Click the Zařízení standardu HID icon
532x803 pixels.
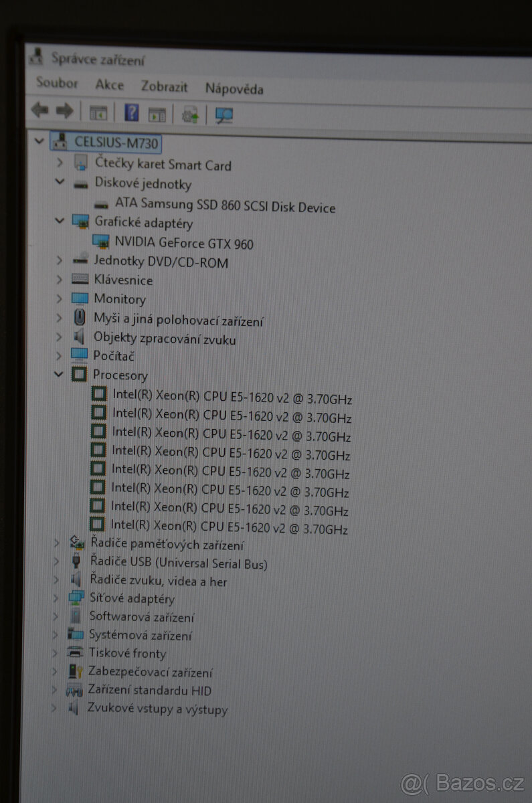click(74, 690)
